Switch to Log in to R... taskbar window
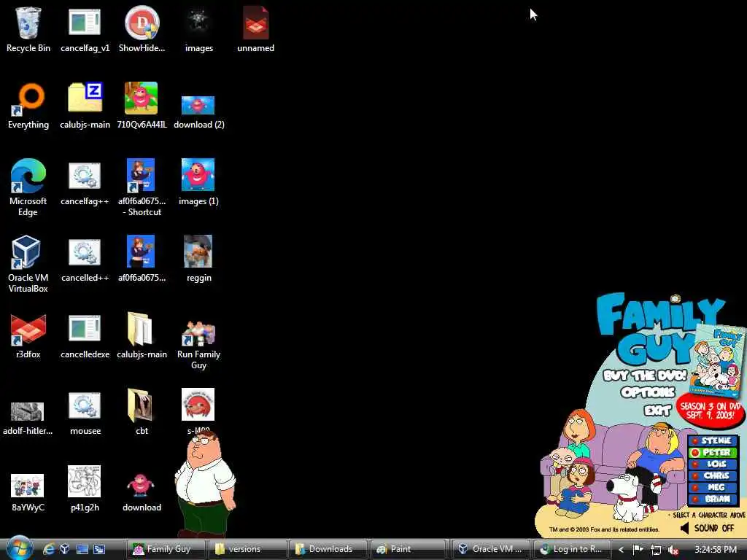747x560 pixels. pyautogui.click(x=572, y=549)
